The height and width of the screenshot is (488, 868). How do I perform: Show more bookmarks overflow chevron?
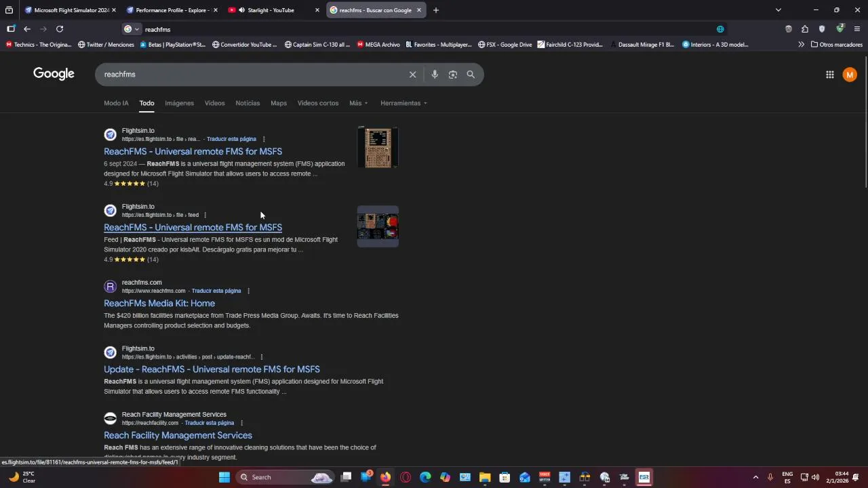(x=801, y=45)
